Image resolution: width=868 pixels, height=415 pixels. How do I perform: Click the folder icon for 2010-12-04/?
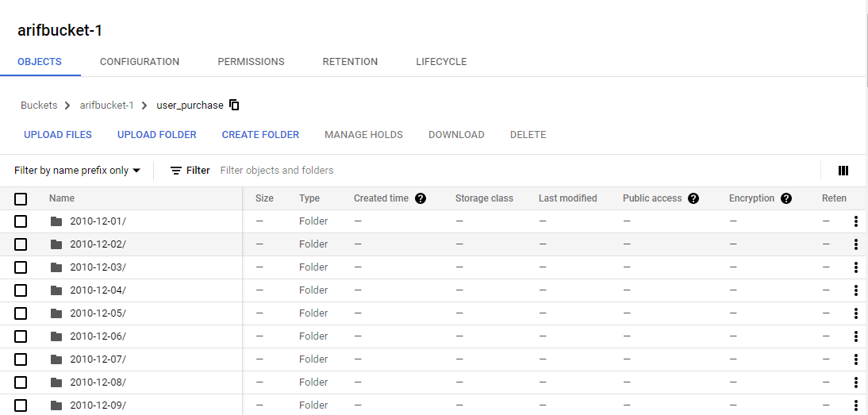point(56,290)
